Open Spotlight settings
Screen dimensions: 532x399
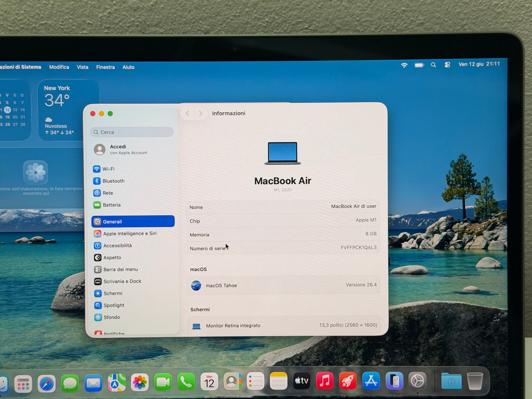point(133,305)
